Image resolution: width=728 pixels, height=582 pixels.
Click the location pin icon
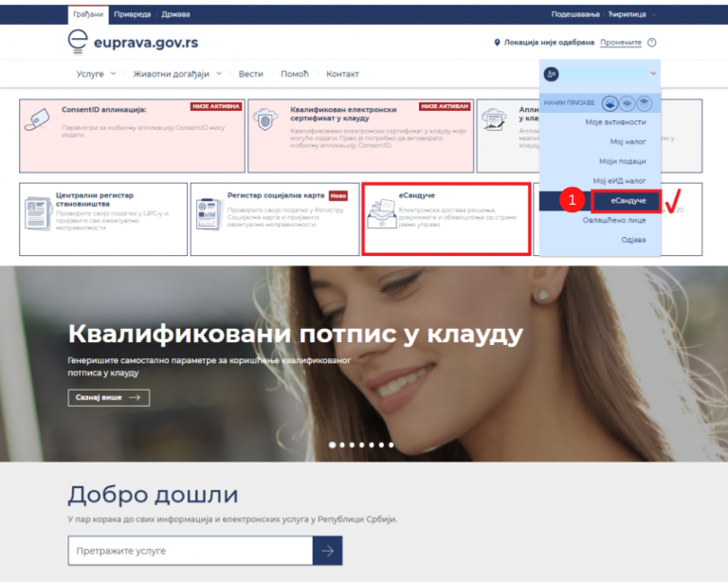497,43
